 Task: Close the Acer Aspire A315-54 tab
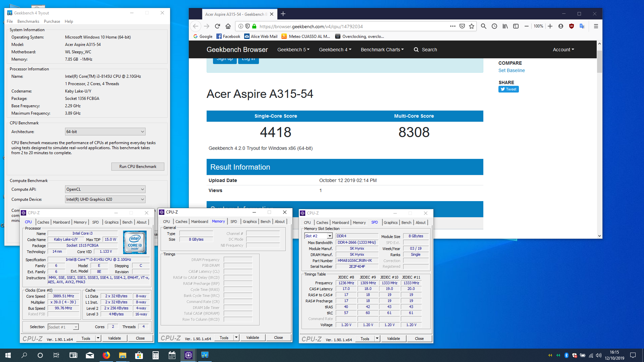(x=272, y=14)
